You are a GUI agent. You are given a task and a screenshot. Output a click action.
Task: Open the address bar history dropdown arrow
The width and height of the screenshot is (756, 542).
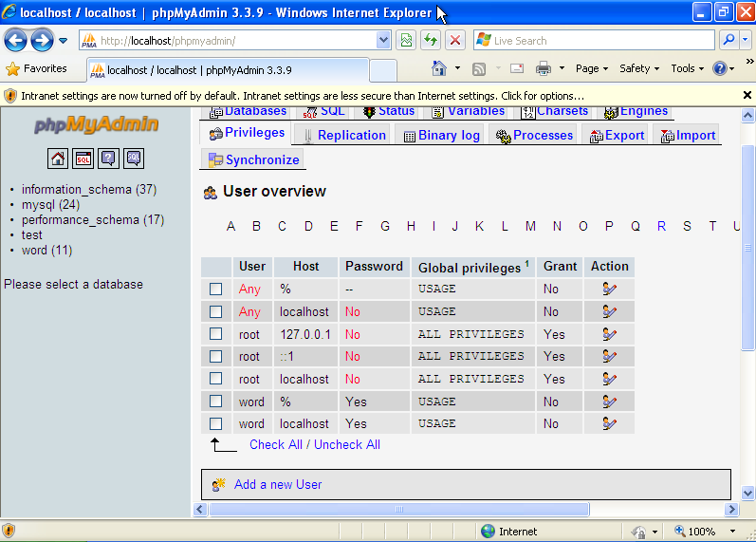383,41
